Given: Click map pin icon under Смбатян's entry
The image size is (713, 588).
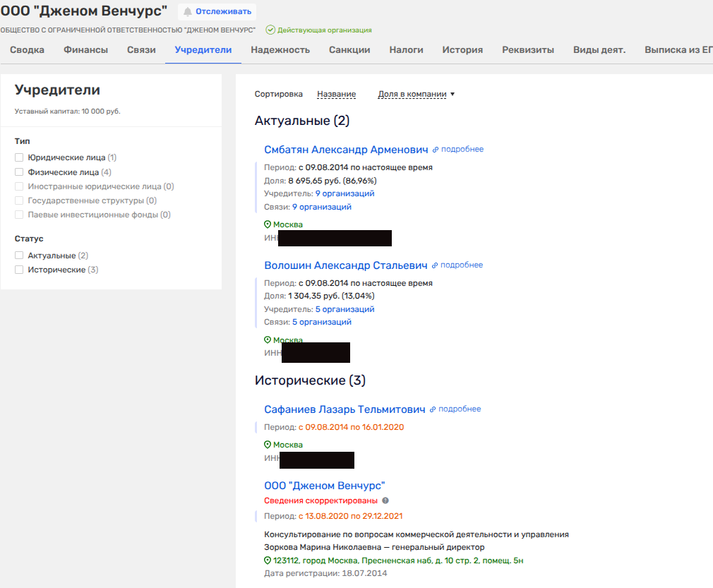Looking at the screenshot, I should 268,224.
